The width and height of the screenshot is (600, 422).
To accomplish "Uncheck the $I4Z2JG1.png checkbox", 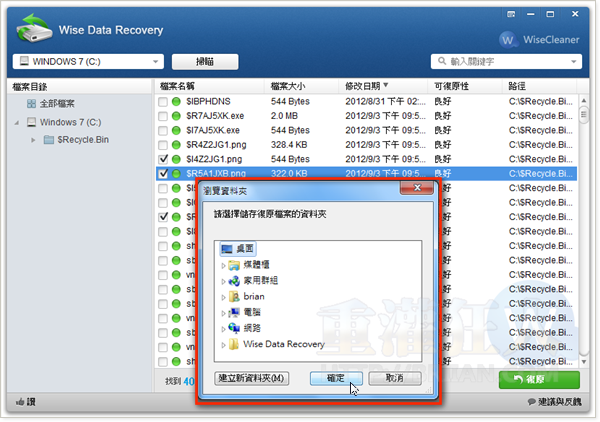I will coord(163,159).
